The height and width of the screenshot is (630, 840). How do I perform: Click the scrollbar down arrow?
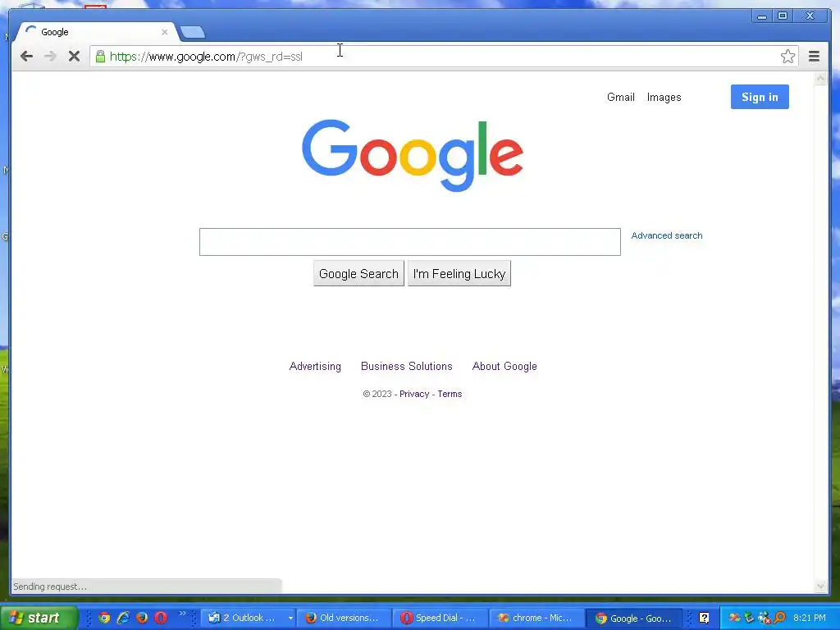coord(820,586)
